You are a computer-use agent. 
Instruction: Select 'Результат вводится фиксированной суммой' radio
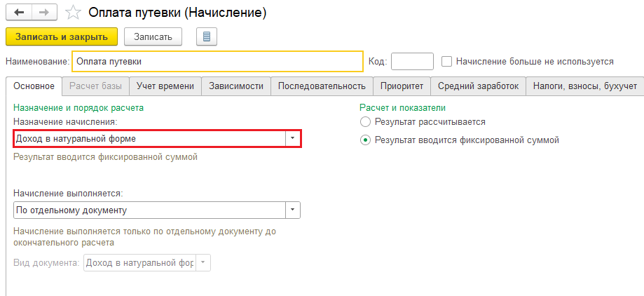[364, 140]
